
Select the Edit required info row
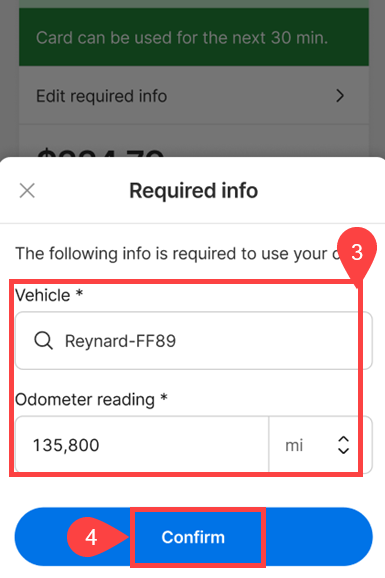(x=194, y=96)
